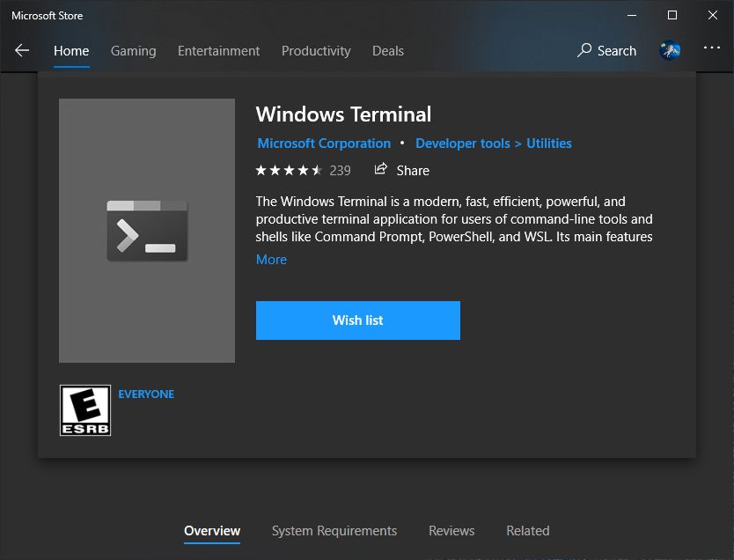Click the Windows Terminal title text
This screenshot has width=734, height=560.
point(343,114)
